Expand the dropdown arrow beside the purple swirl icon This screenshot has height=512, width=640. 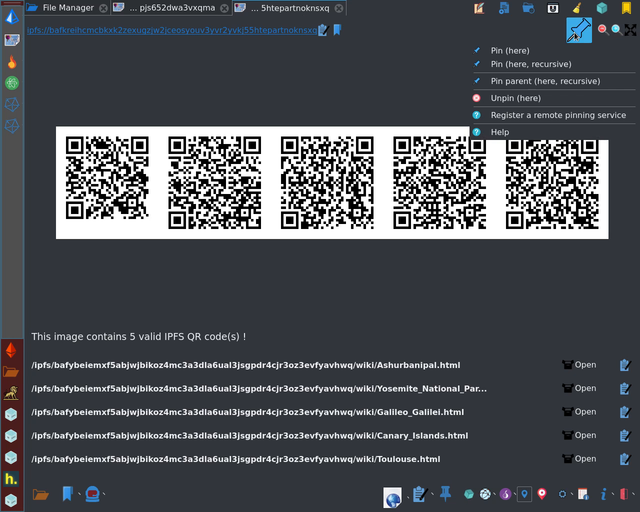[515, 494]
